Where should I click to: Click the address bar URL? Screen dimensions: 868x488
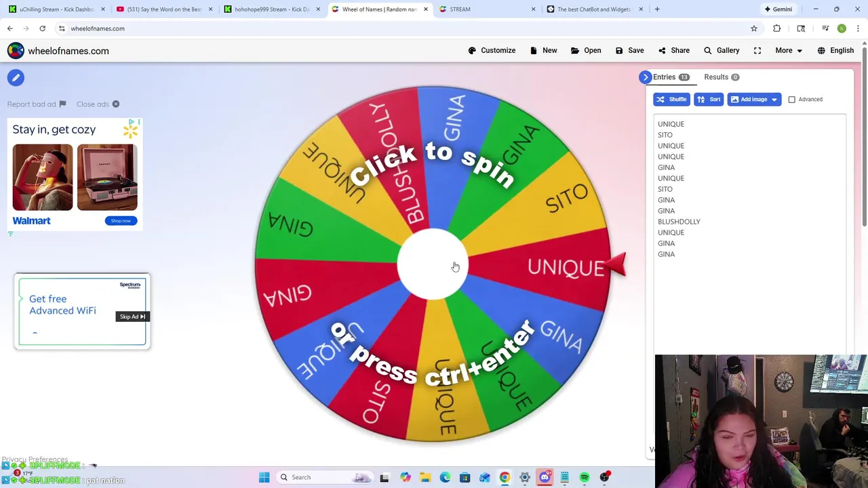tap(98, 28)
